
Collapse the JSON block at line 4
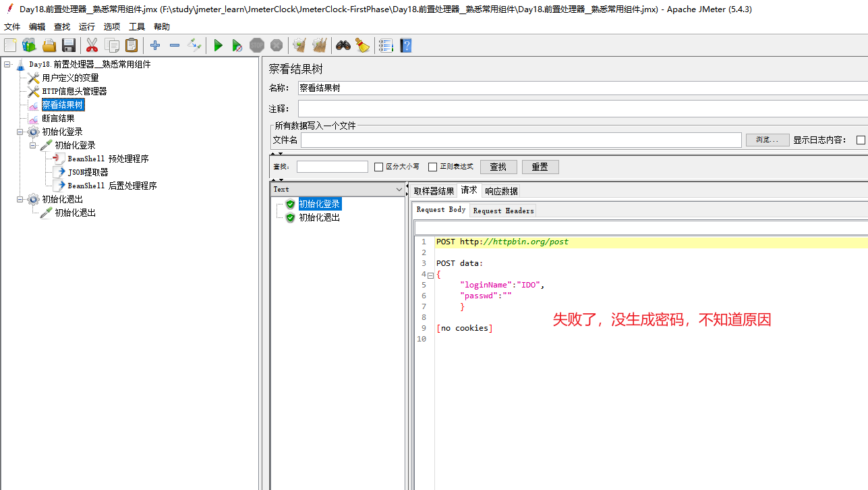point(431,274)
